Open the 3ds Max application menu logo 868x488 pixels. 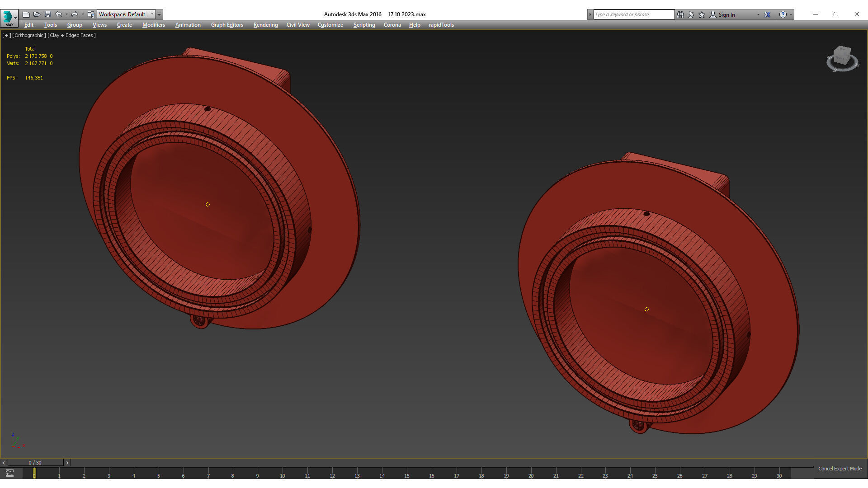point(9,18)
